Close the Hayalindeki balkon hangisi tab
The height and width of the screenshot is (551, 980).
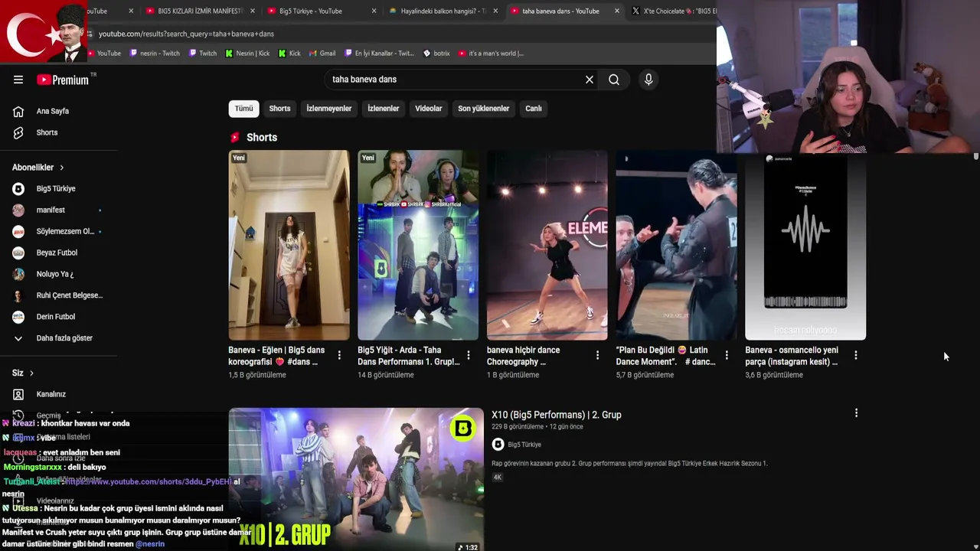495,11
